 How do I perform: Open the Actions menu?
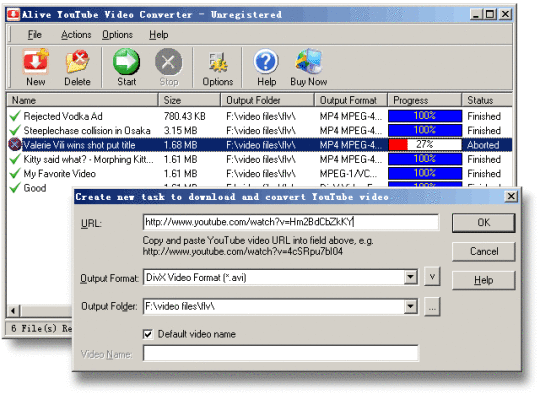coord(76,35)
